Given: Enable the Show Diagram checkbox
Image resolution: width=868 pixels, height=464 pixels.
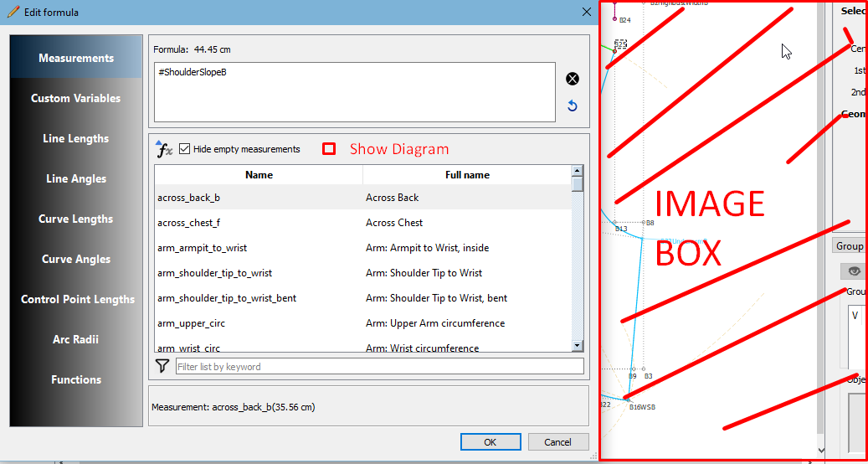Looking at the screenshot, I should tap(330, 149).
